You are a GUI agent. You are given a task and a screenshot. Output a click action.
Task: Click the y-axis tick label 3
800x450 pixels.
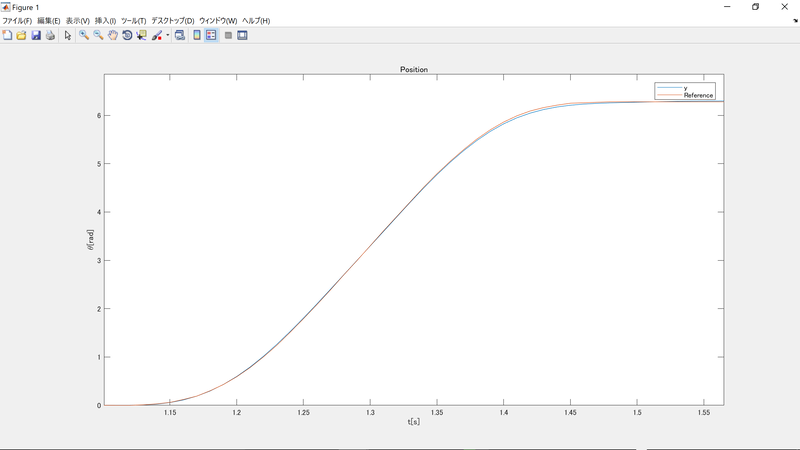point(99,261)
